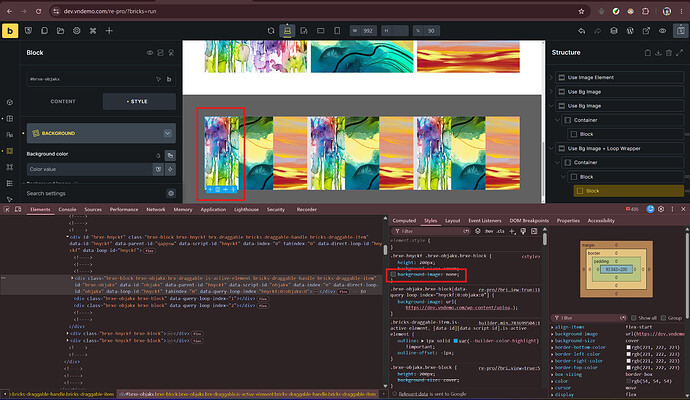Viewport: 690px width, 400px height.
Task: Click the bookmark star in address bar
Action: point(581,11)
